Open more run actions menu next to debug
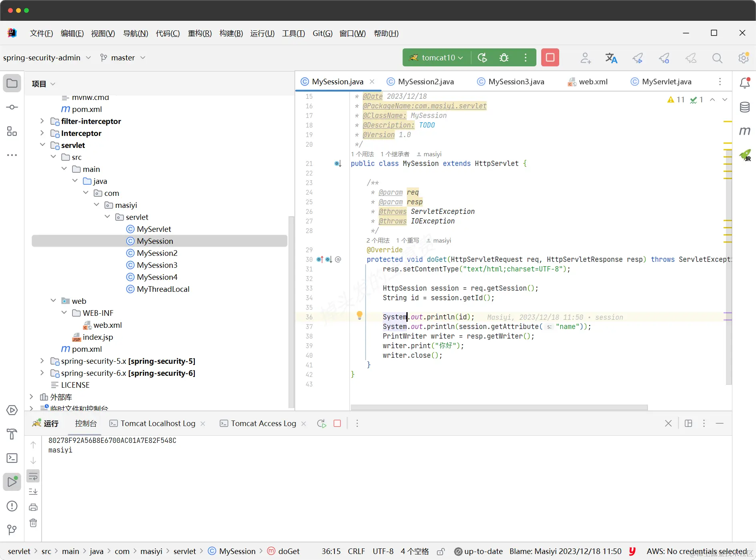This screenshot has height=560, width=756. point(526,58)
